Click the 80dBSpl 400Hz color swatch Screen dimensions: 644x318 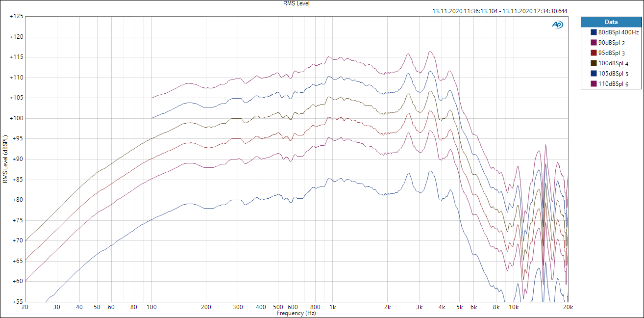coord(594,32)
